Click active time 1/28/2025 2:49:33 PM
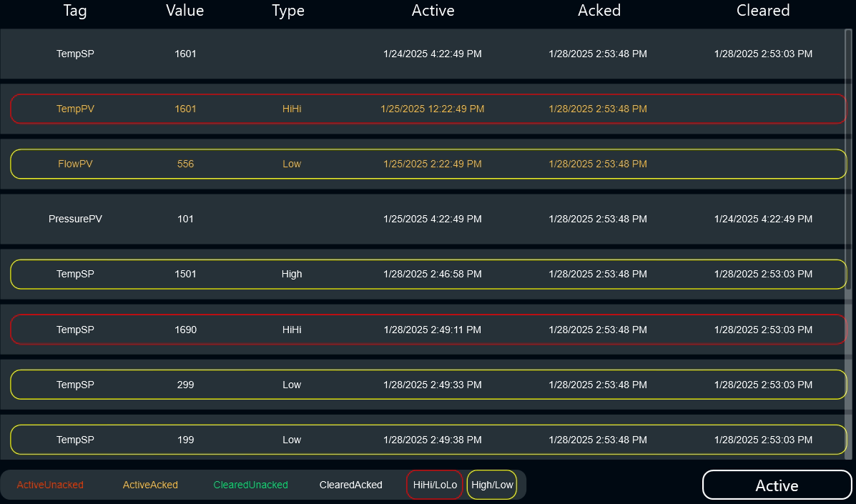 tap(433, 385)
